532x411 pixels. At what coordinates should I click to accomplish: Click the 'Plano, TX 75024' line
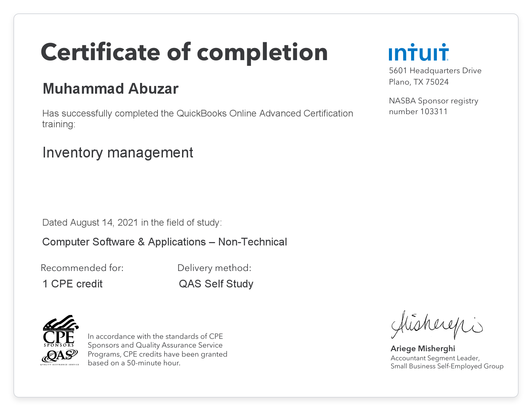(x=419, y=82)
